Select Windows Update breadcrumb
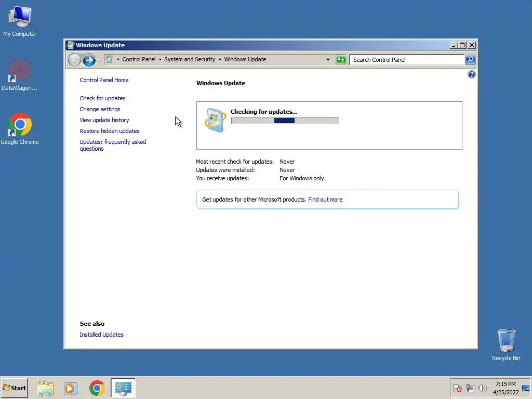 coord(245,59)
